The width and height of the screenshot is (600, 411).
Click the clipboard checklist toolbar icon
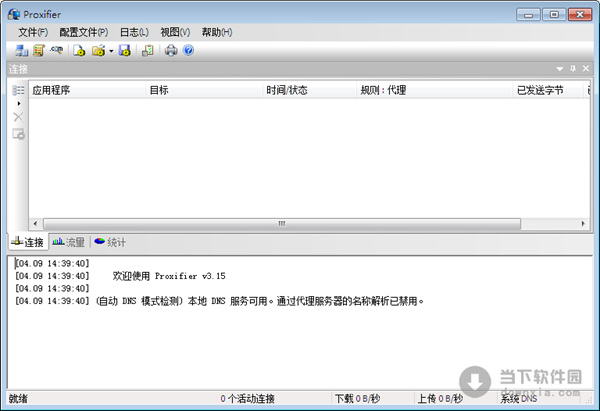148,51
